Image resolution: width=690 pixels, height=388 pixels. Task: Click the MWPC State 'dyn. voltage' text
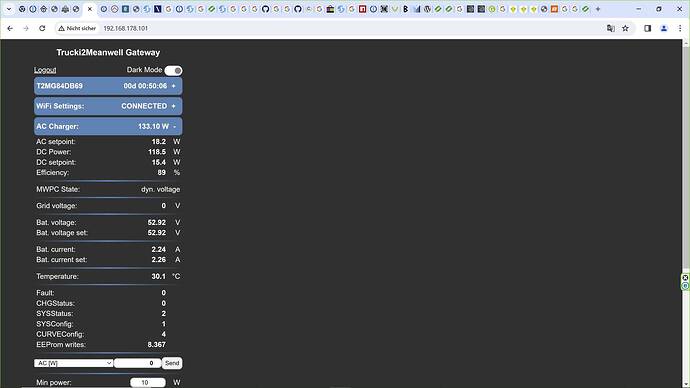[x=161, y=189]
